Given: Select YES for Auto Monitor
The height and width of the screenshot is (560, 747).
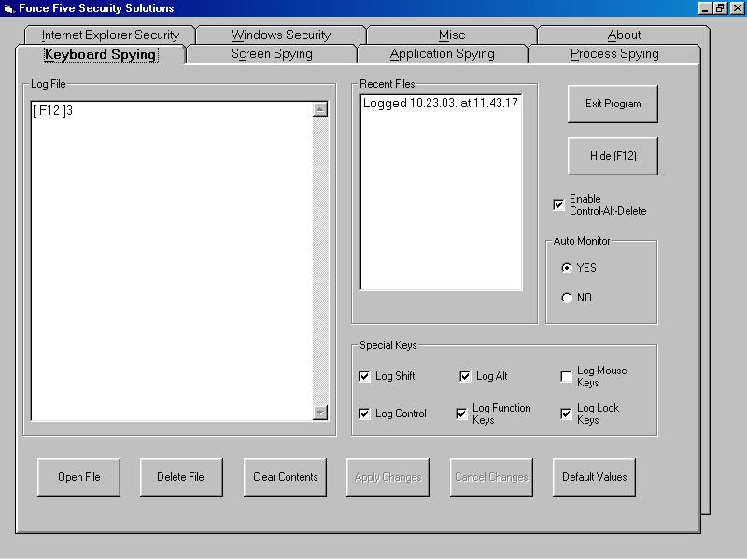Looking at the screenshot, I should coord(567,268).
